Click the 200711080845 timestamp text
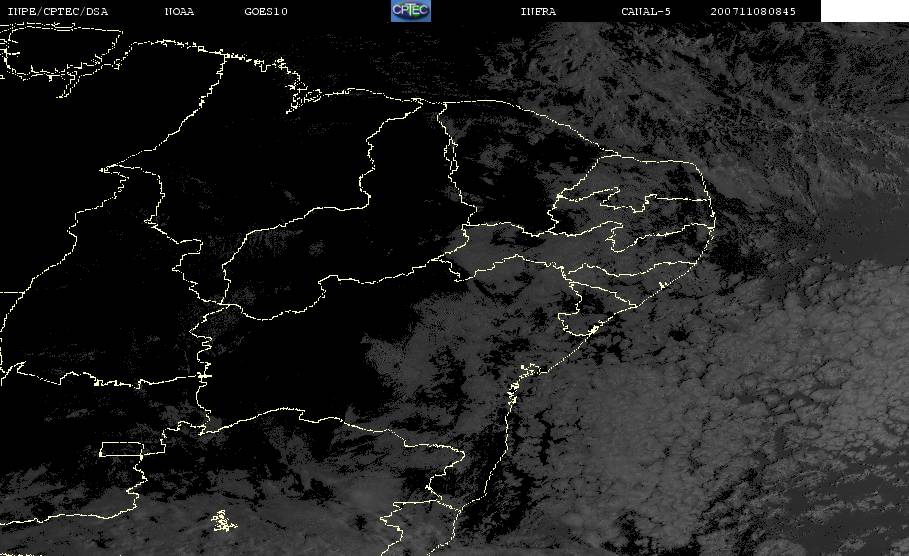Viewport: 909px width, 556px height. pyautogui.click(x=754, y=11)
